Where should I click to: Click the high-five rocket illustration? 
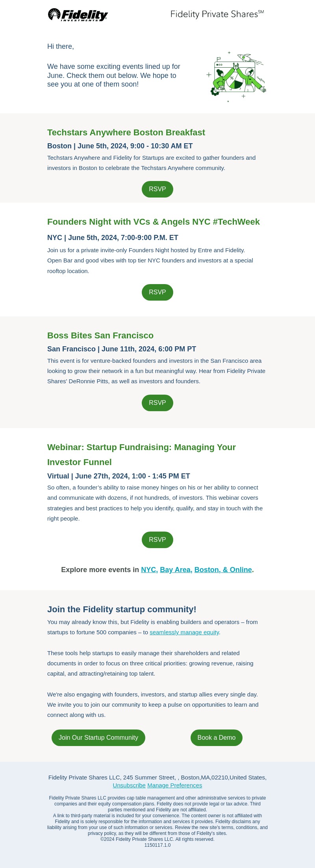click(x=236, y=76)
